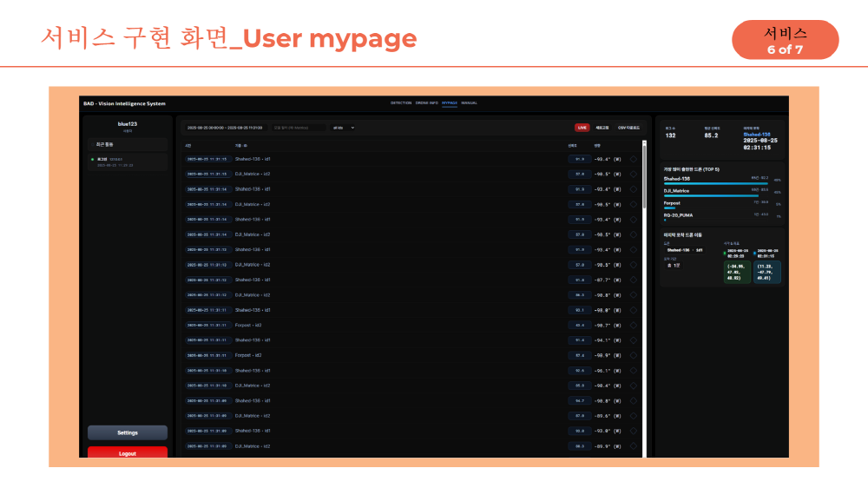Click the diamond icon on the 11:31:12 DJI_Matrice row
This screenshot has height=488, width=868.
click(634, 295)
